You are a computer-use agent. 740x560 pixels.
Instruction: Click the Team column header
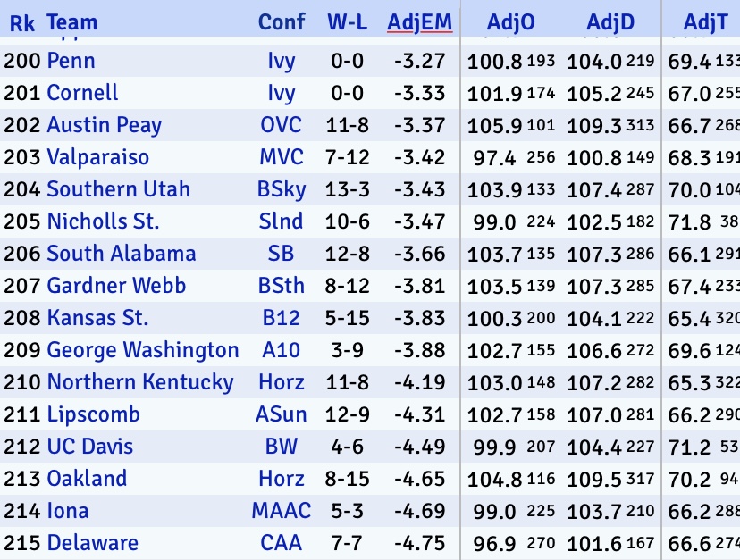click(x=72, y=22)
